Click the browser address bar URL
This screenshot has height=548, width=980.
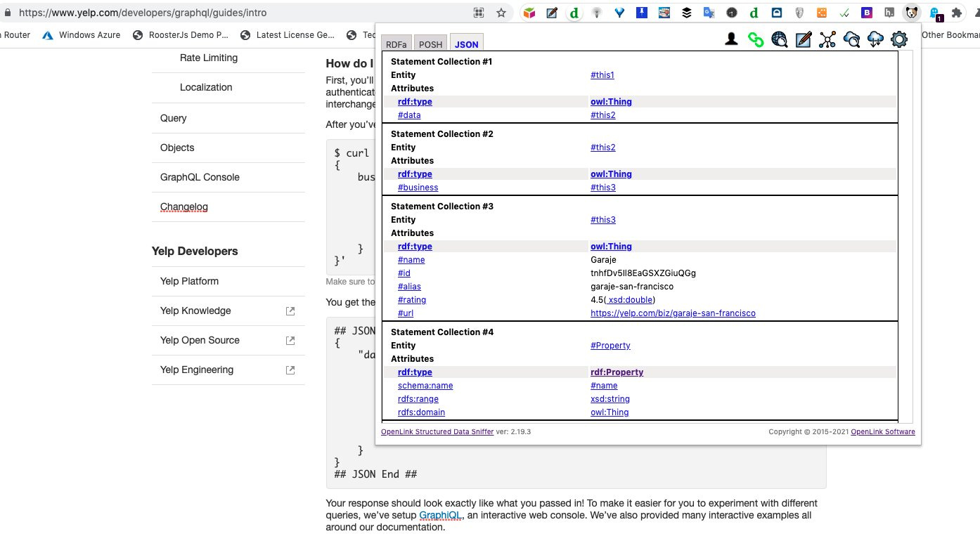point(143,13)
